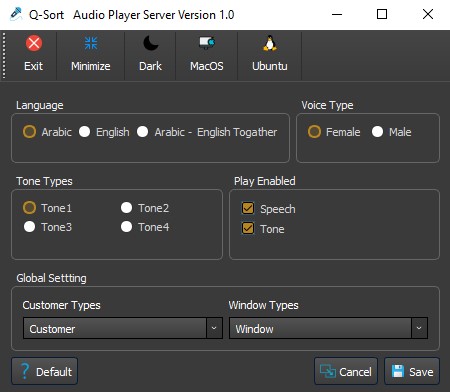Maximize the Audio Player Server window
The width and height of the screenshot is (450, 392).
382,14
